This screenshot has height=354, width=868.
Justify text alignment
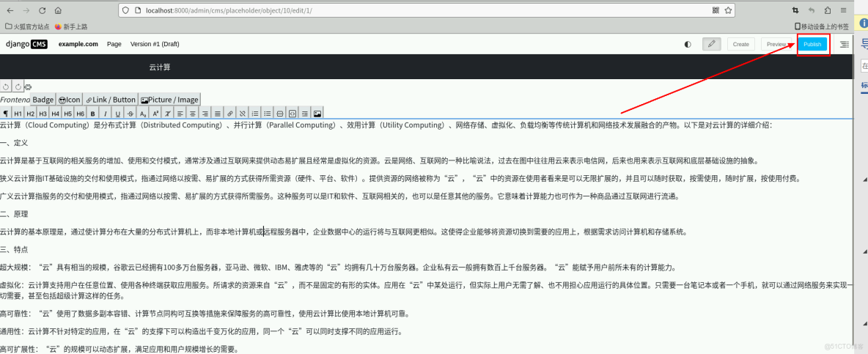[218, 114]
